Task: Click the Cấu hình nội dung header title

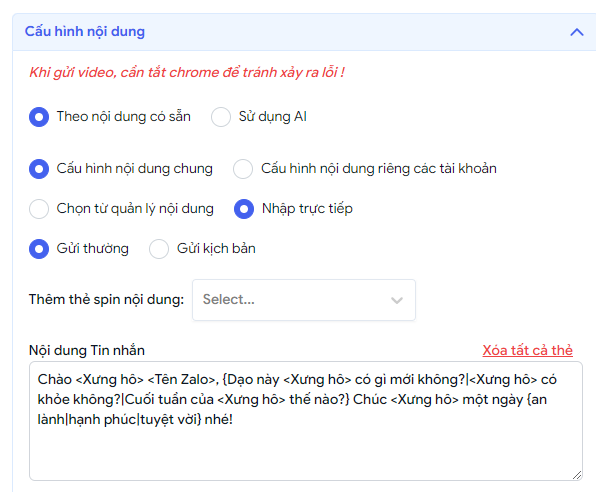Action: [85, 32]
